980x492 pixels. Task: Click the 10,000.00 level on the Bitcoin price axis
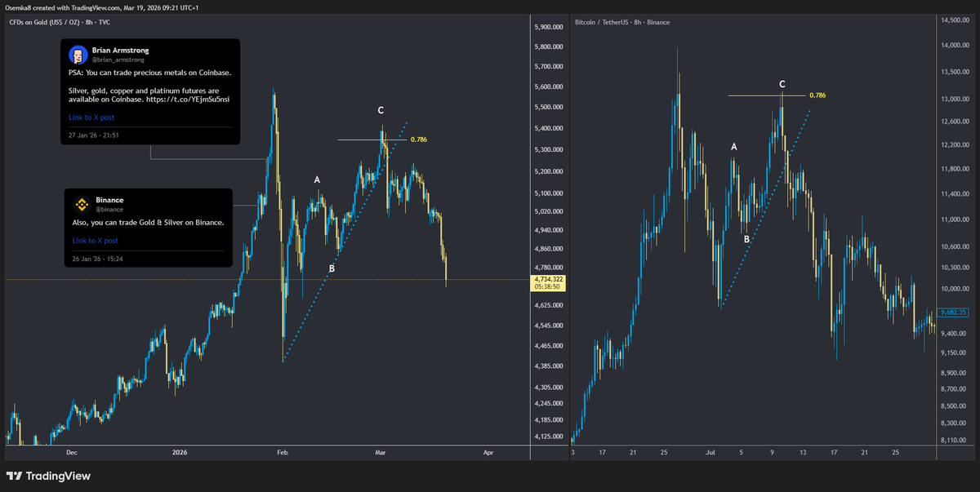pyautogui.click(x=954, y=289)
